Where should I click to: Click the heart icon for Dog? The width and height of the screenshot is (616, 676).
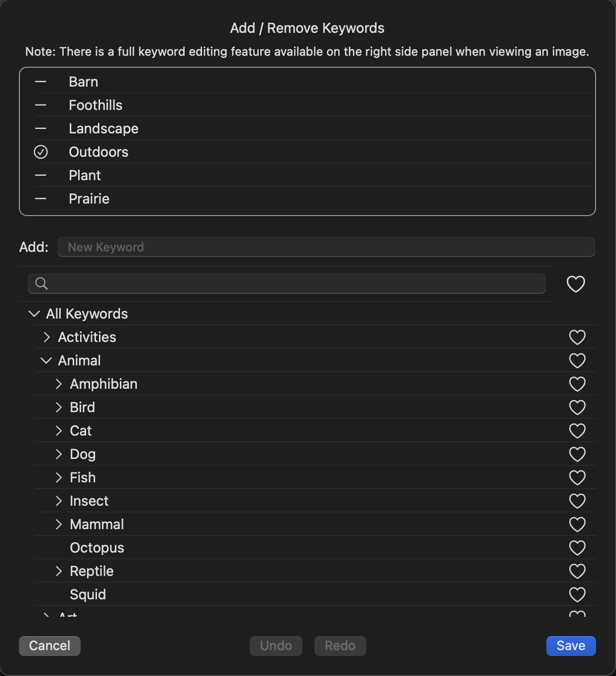tap(577, 454)
